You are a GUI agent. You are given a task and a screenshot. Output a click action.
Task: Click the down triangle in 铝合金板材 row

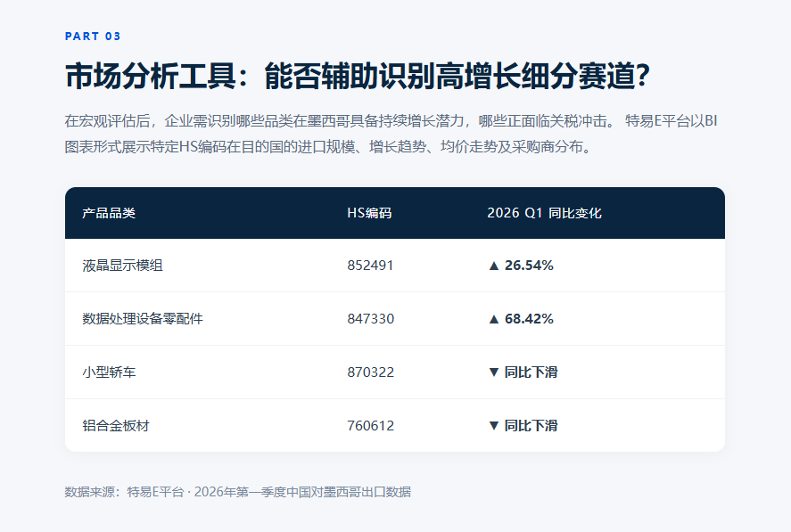point(494,426)
